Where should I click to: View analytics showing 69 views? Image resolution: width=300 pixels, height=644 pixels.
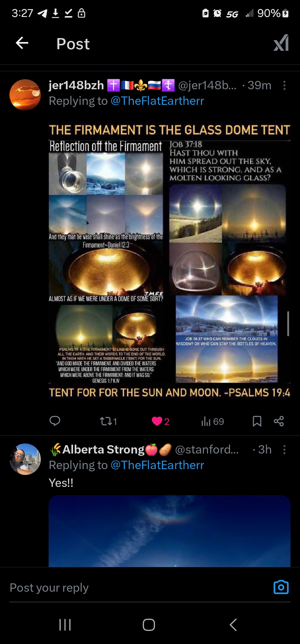(x=212, y=421)
